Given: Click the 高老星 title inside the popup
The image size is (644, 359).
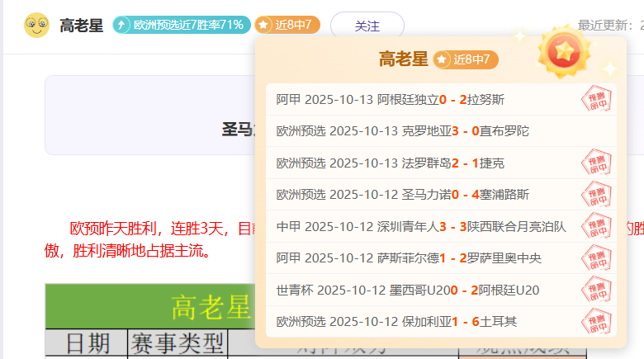Looking at the screenshot, I should pyautogui.click(x=403, y=59).
